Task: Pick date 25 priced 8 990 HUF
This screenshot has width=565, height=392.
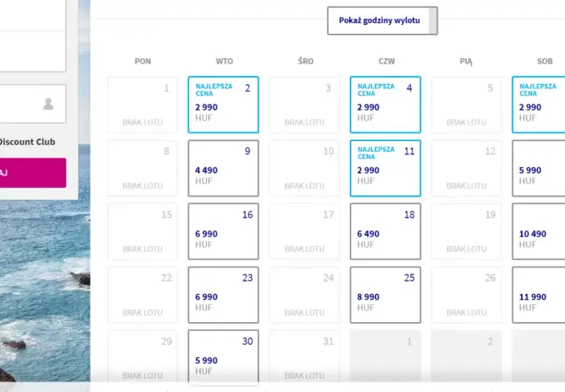Action: [385, 295]
